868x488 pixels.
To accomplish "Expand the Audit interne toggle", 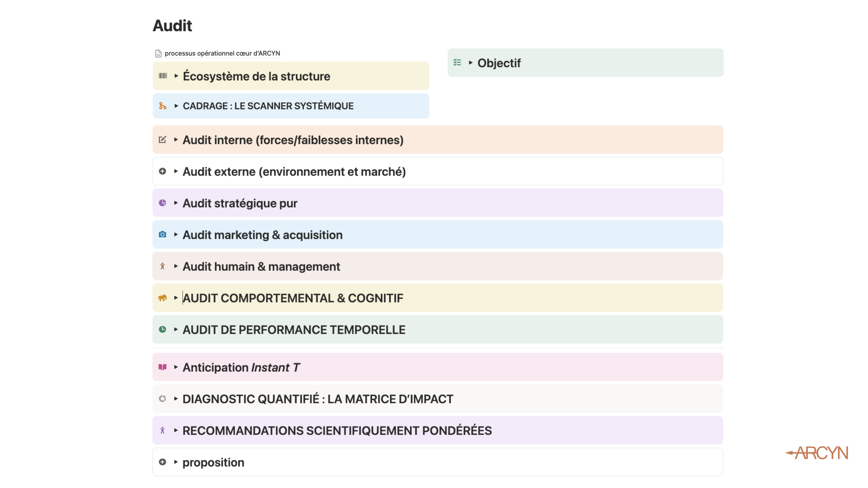I will (x=176, y=140).
